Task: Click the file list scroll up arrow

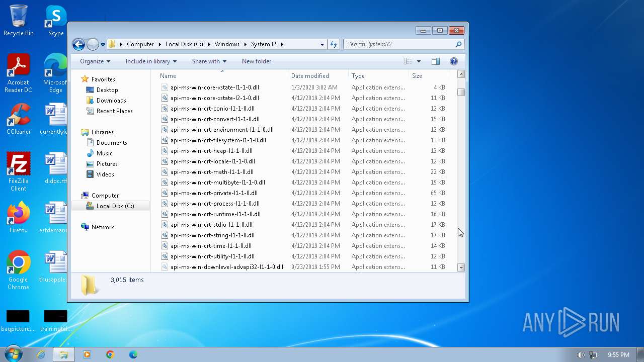Action: tap(461, 74)
